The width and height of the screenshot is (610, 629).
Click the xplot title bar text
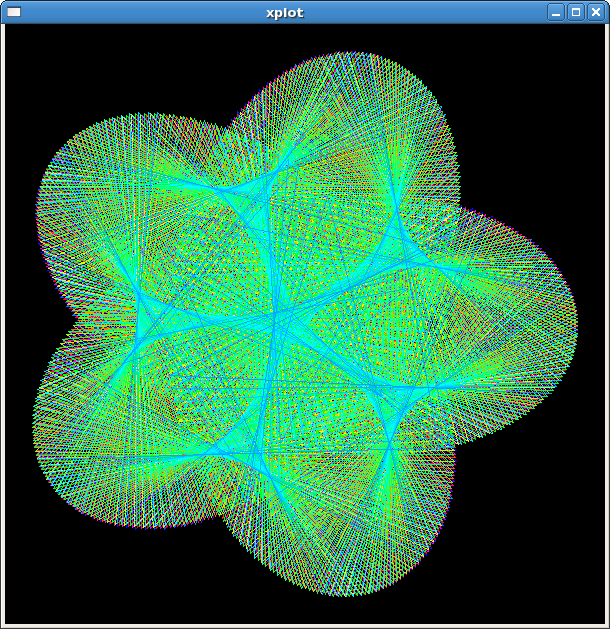point(285,13)
